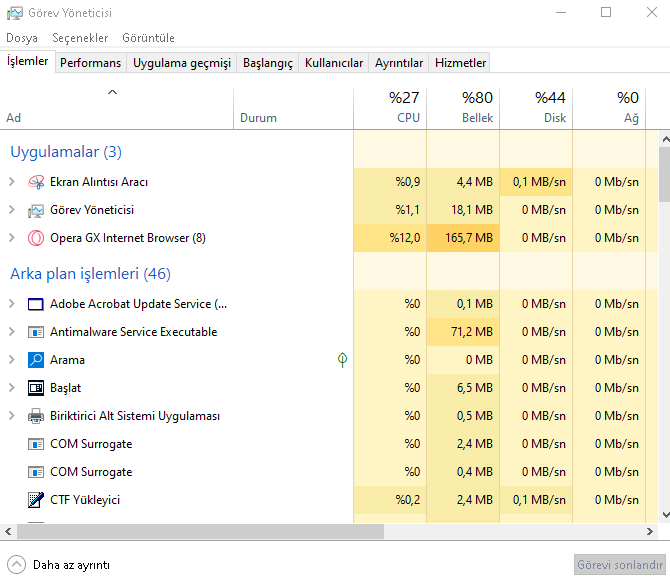
Task: Switch to the Başlangıç tab
Action: click(x=268, y=63)
